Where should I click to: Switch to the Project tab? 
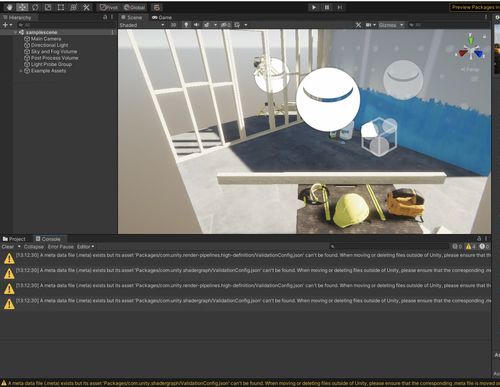click(x=14, y=239)
